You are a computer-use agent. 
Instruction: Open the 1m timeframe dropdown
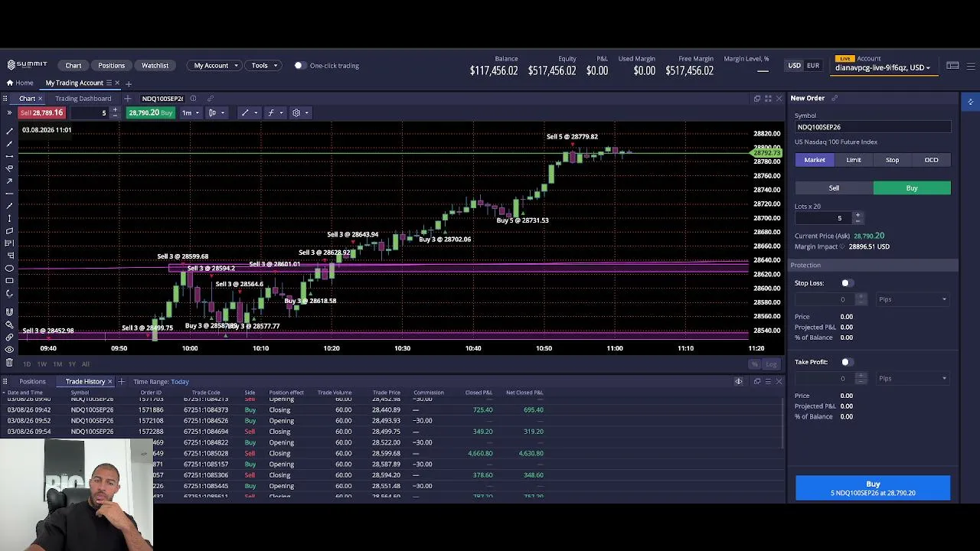coord(190,112)
